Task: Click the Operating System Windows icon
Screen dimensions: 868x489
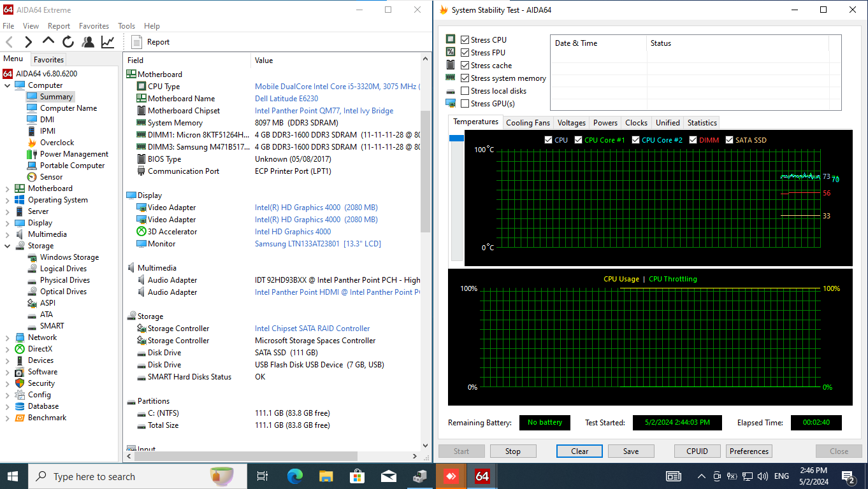Action: (20, 200)
